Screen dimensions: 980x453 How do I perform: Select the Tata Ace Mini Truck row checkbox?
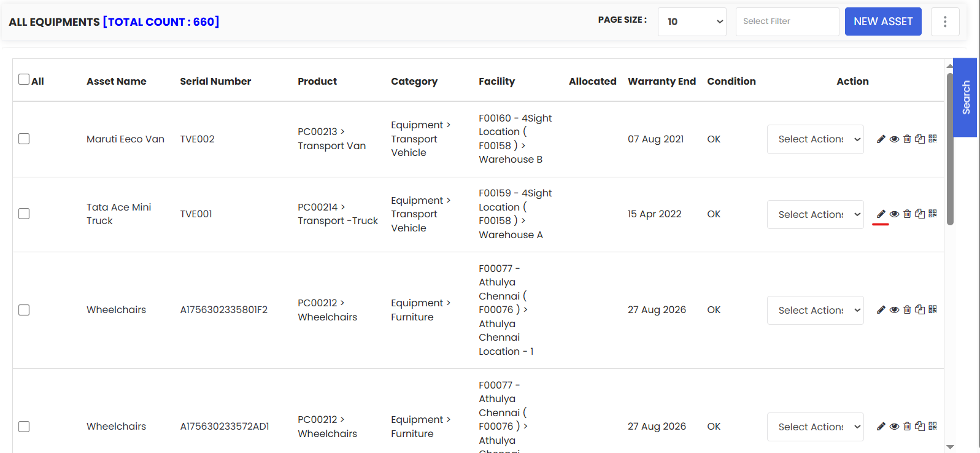pos(24,214)
